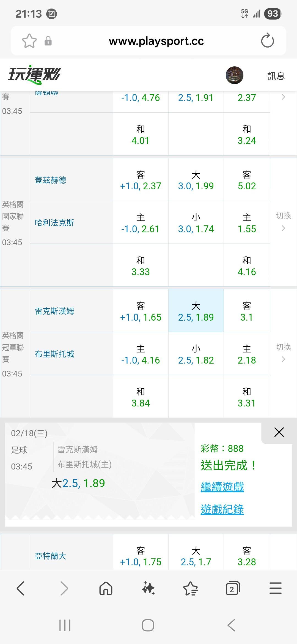Viewport: 297px width, 644px height.
Task: Go to browser home page
Action: (106, 588)
